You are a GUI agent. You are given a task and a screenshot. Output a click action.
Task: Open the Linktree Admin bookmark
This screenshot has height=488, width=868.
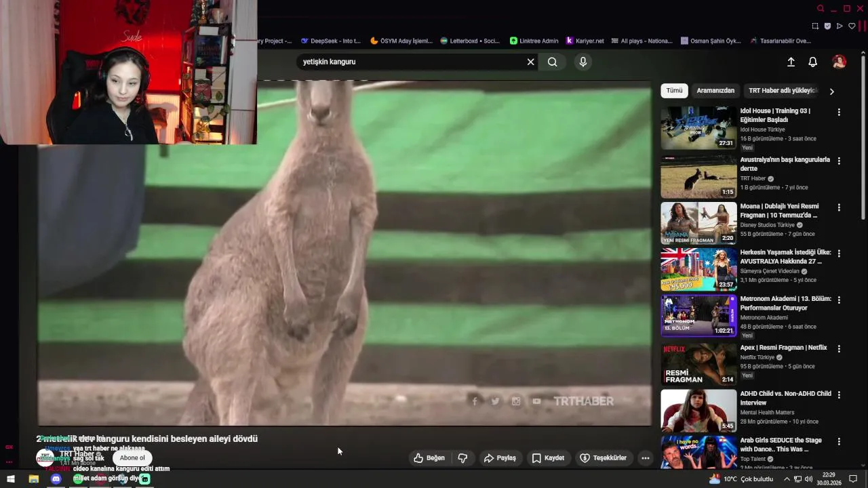pyautogui.click(x=534, y=41)
